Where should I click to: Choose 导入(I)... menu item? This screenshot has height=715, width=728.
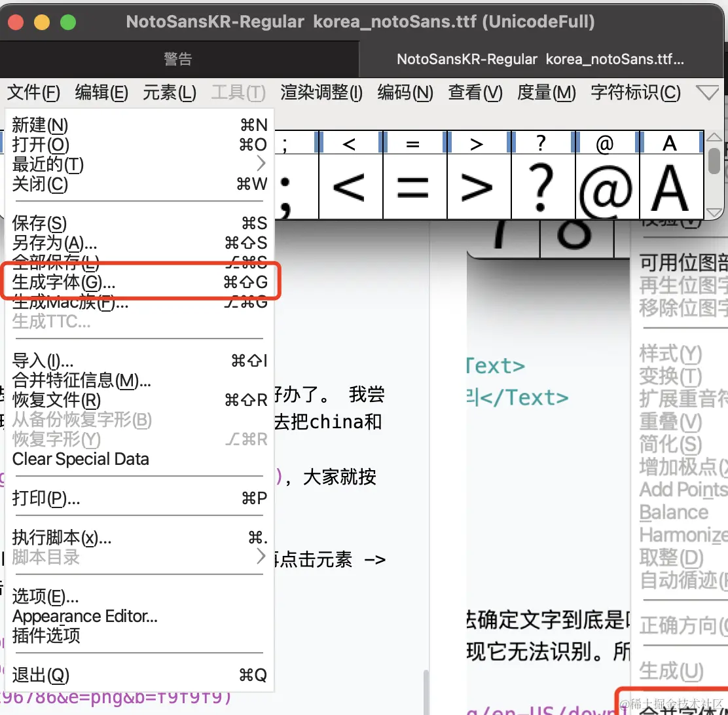point(139,361)
